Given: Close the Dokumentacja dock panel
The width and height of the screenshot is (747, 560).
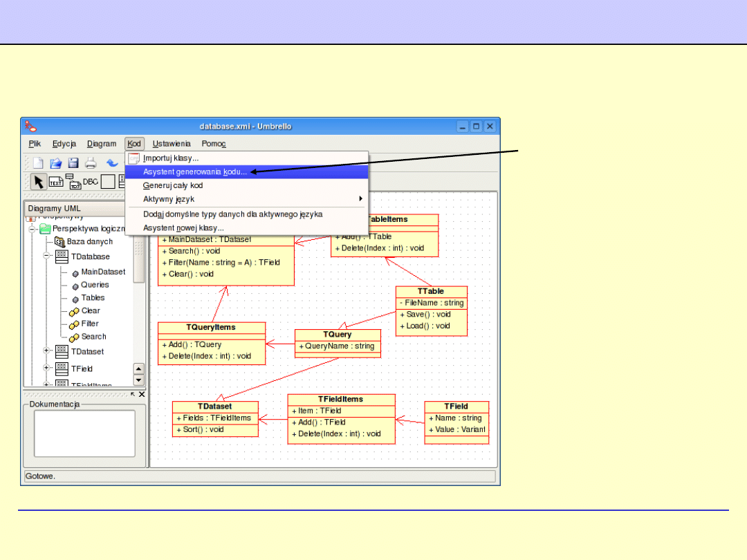Looking at the screenshot, I should [x=142, y=394].
